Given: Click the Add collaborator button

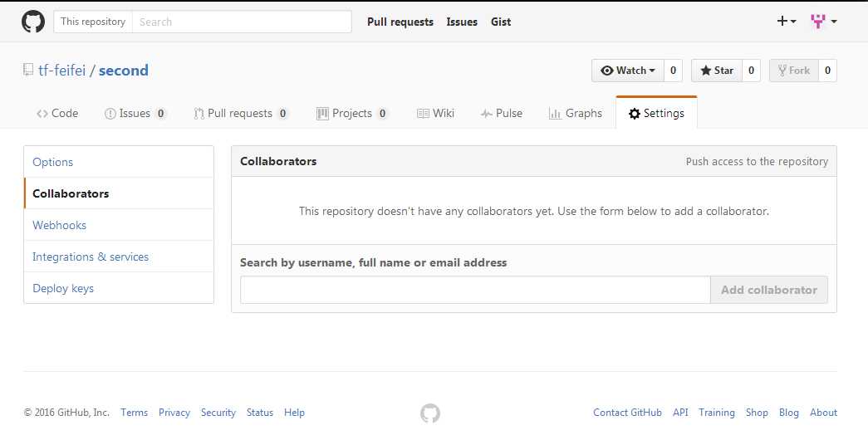Looking at the screenshot, I should (769, 290).
